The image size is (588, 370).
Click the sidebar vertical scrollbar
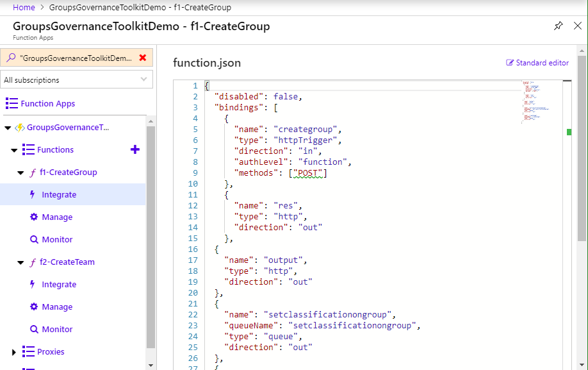[x=151, y=237]
